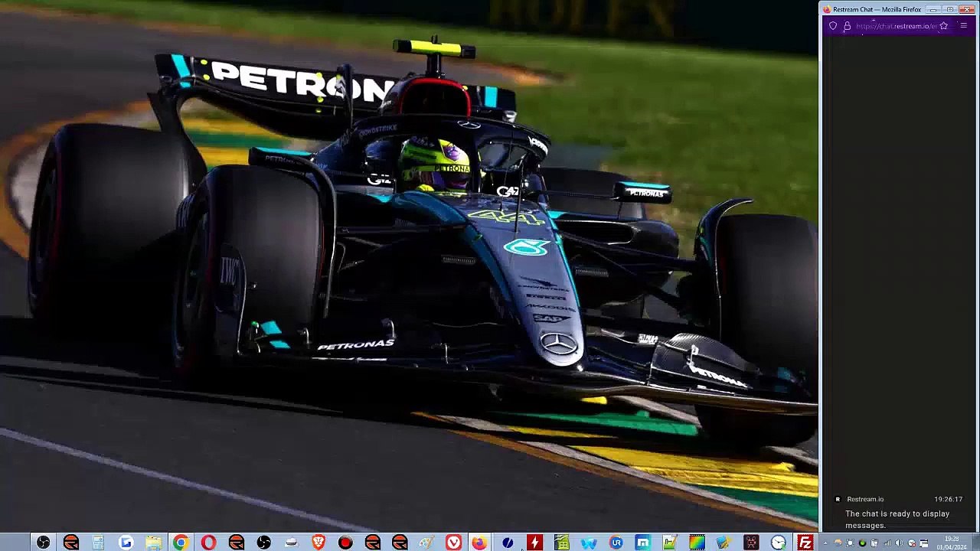Open the Firefox hamburger menu
980x551 pixels.
(963, 26)
